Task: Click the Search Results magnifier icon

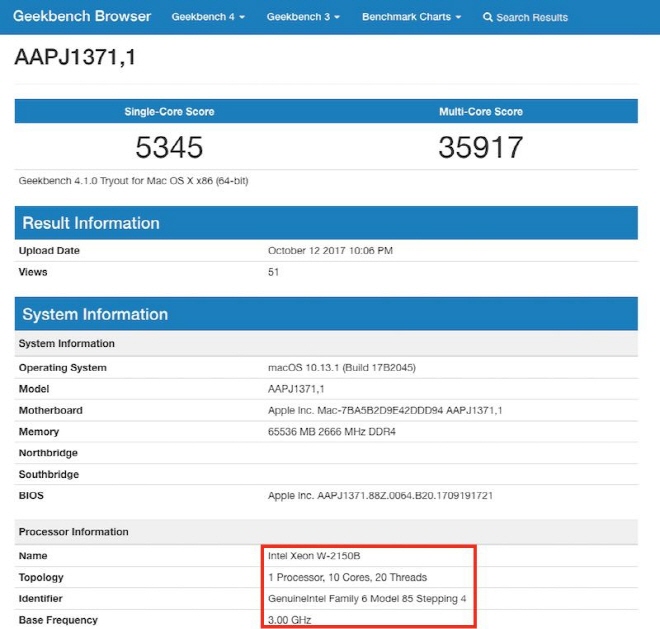Action: pos(487,17)
